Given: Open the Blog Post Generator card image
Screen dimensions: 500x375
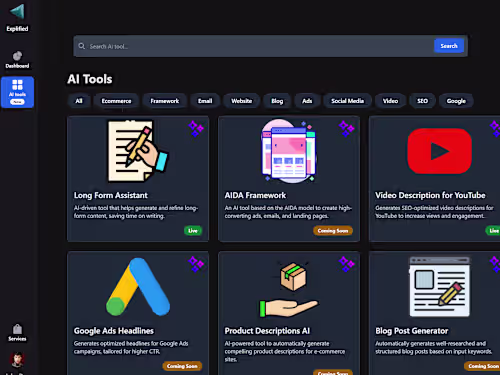Looking at the screenshot, I should pos(439,287).
